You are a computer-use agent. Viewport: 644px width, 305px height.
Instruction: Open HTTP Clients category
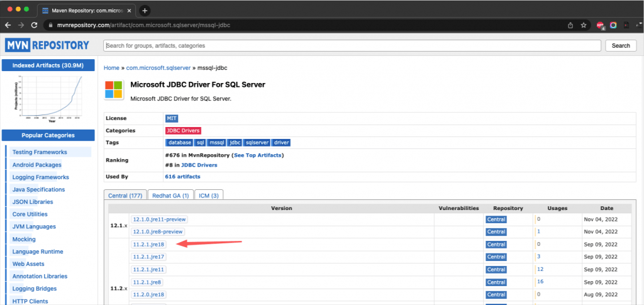(30, 301)
